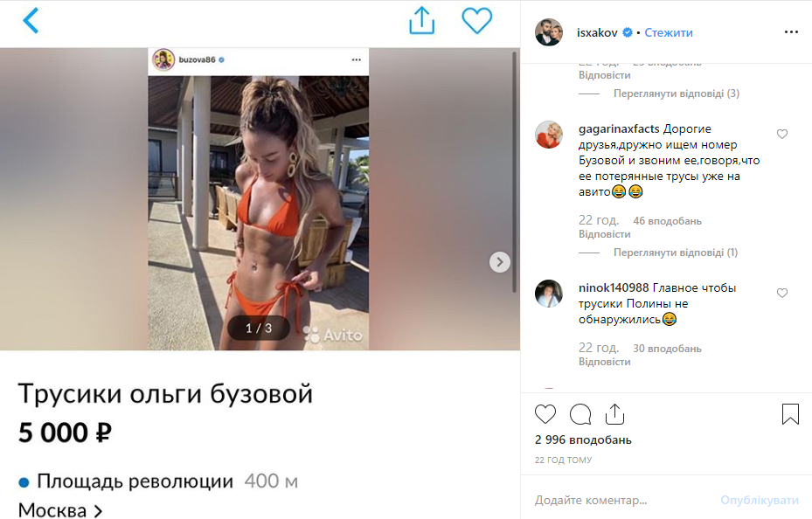Open the comment bubble icon
Screen dimensions: 812x519
coord(580,414)
